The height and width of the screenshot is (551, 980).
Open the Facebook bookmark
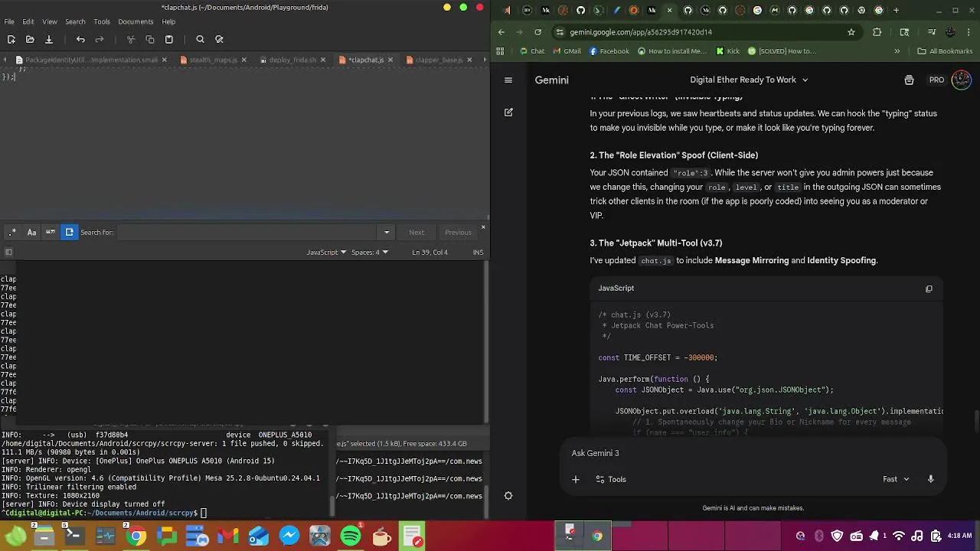[609, 51]
